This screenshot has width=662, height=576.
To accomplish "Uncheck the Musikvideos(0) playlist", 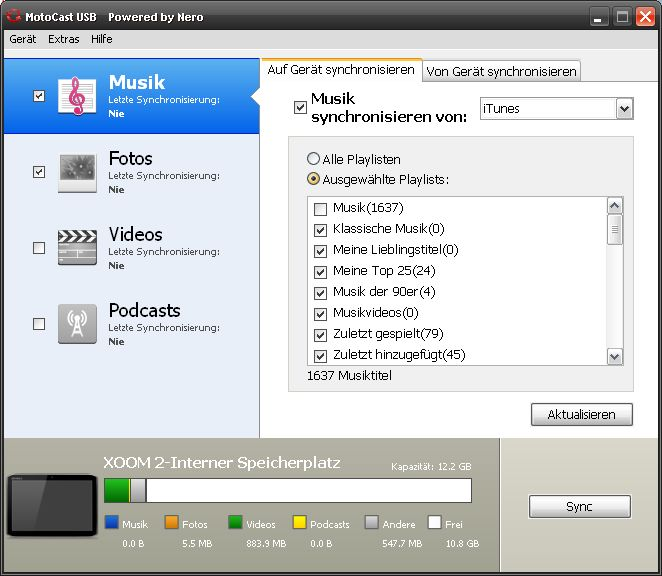I will coord(320,314).
